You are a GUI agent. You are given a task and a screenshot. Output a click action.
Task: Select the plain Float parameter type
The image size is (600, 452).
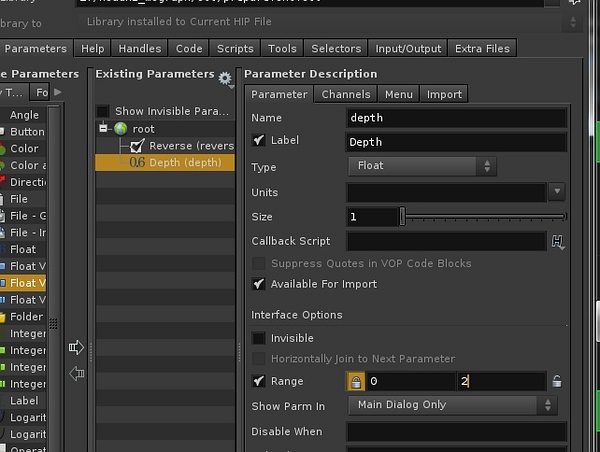click(23, 250)
